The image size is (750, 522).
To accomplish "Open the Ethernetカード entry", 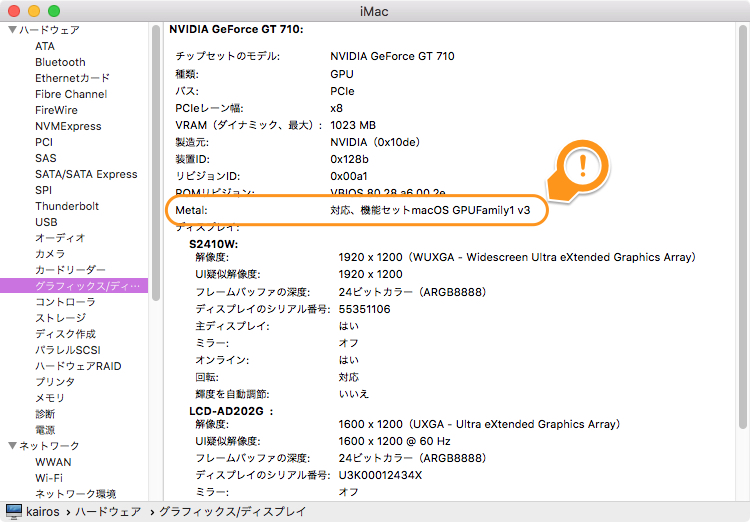I will tap(72, 78).
